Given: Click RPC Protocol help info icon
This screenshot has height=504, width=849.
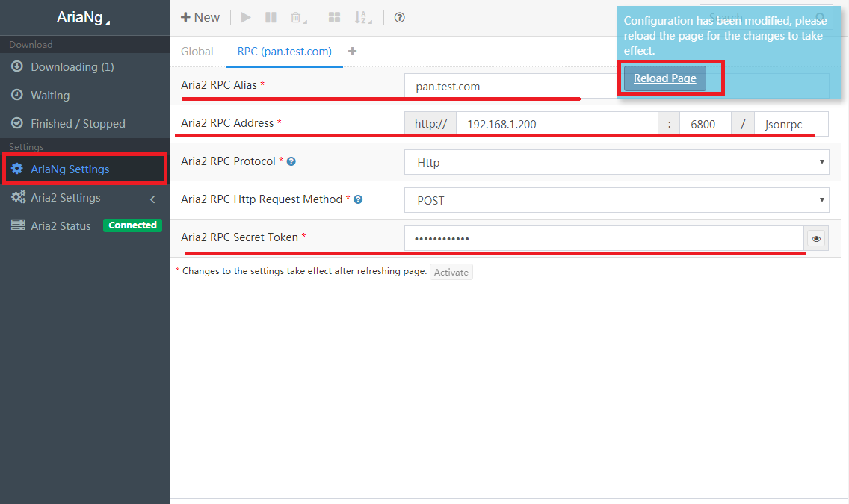Looking at the screenshot, I should click(291, 161).
